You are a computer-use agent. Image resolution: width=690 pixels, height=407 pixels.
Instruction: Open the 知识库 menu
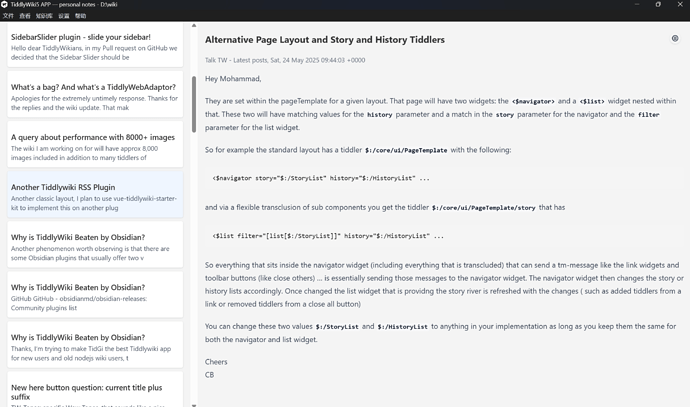(44, 16)
